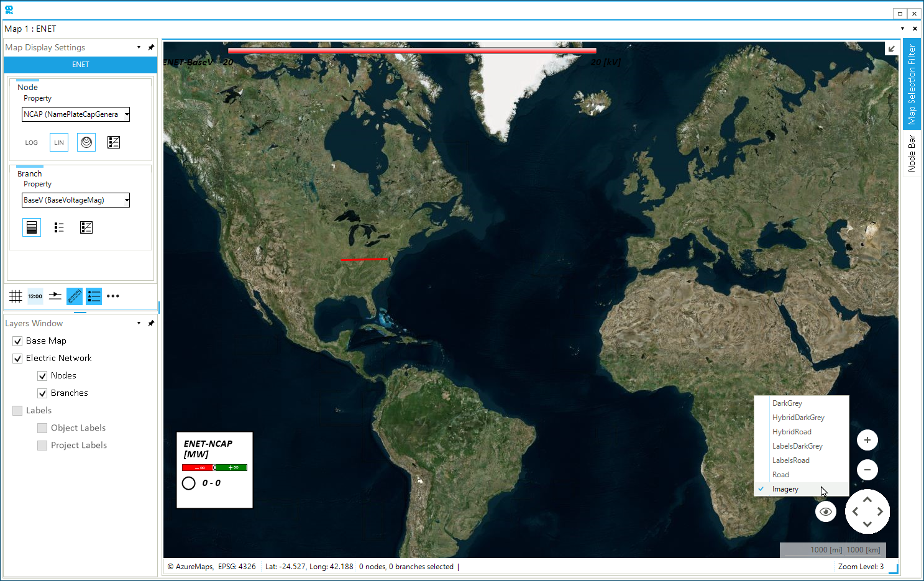Pin the Layers Window panel
This screenshot has width=924, height=581.
pyautogui.click(x=151, y=323)
